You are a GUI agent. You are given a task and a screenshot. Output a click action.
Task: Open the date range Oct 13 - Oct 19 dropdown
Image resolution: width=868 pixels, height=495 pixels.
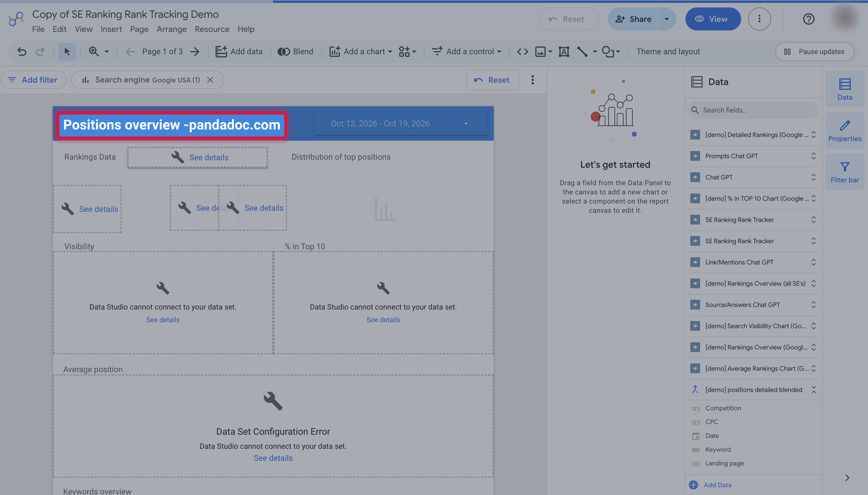click(x=400, y=123)
